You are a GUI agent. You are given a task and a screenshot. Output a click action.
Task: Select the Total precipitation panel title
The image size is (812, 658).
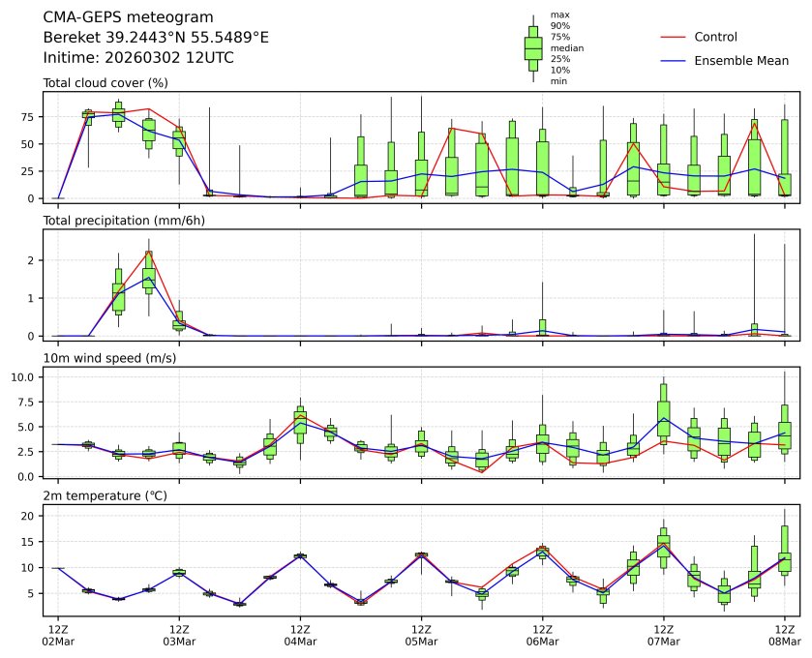119,221
